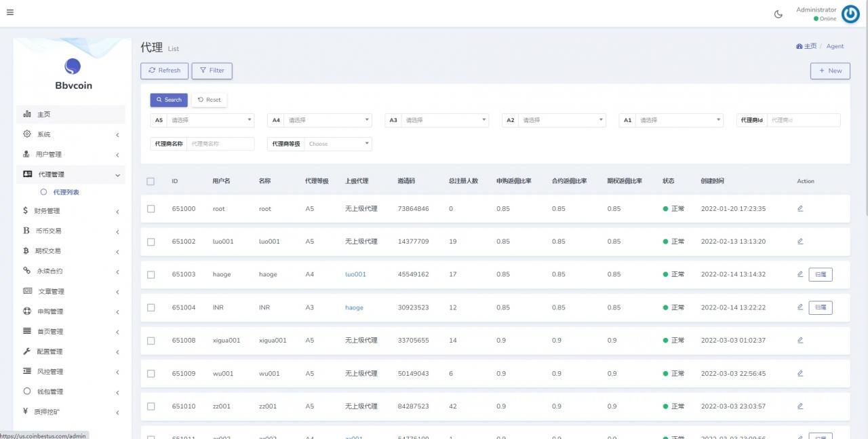Select 代理列表 submenu item

[66, 192]
